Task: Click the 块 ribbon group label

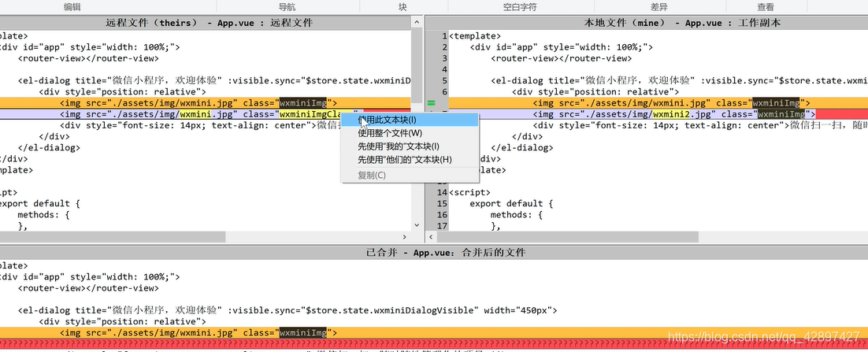Action: [x=402, y=7]
